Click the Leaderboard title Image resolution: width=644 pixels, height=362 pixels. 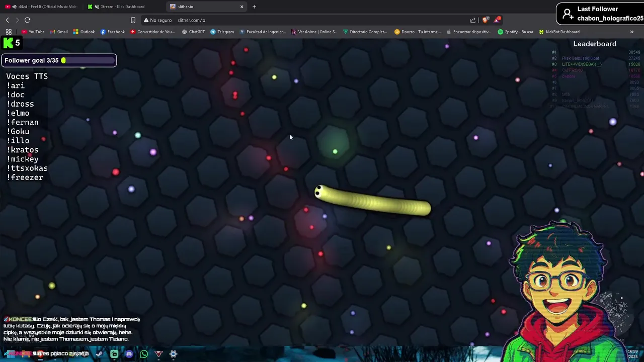point(595,44)
